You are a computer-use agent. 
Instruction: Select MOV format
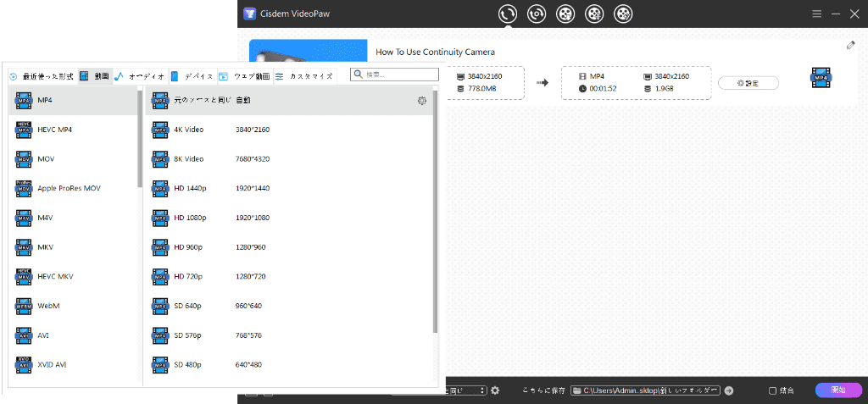point(73,159)
